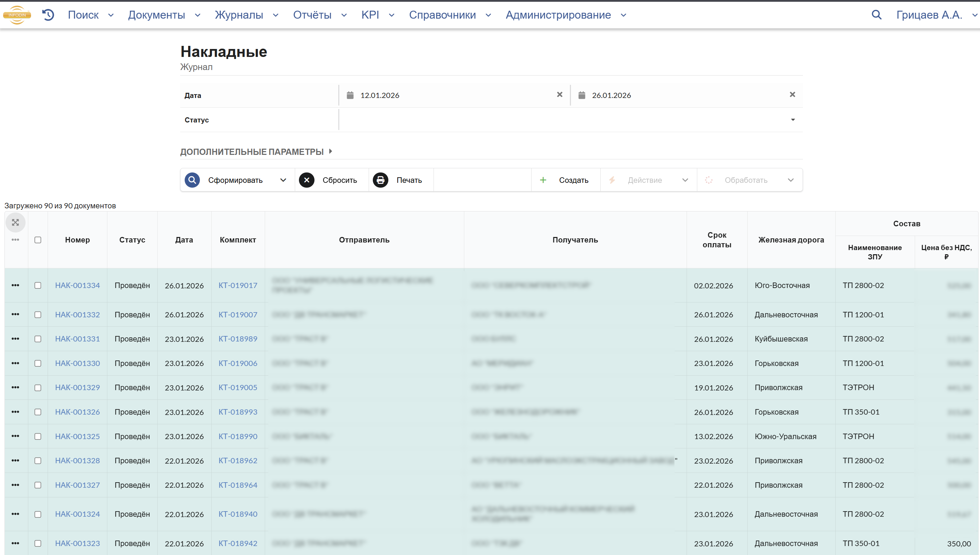The height and width of the screenshot is (555, 980).
Task: Expand the Документы menu chevron
Action: pos(197,15)
